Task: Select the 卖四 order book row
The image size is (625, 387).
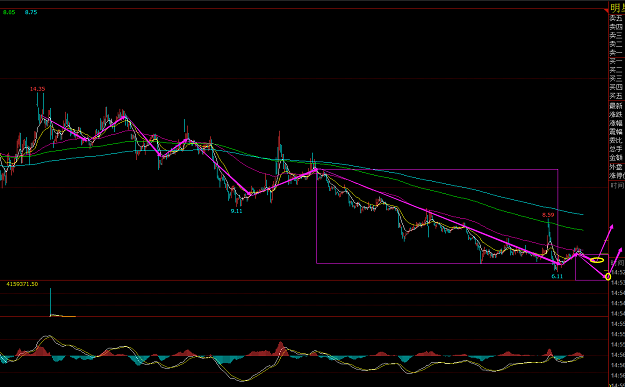Action: (617, 27)
